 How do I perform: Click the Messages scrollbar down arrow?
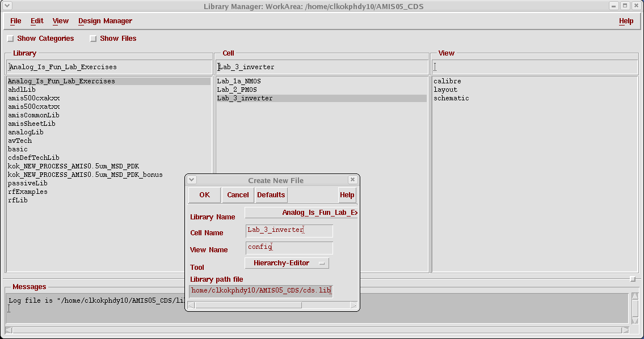coord(635,320)
